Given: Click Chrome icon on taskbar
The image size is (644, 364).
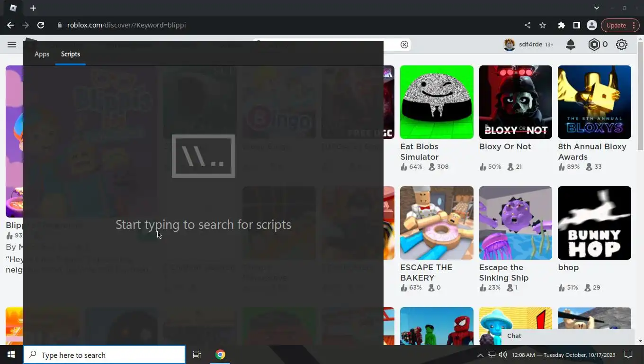Looking at the screenshot, I should tap(220, 355).
